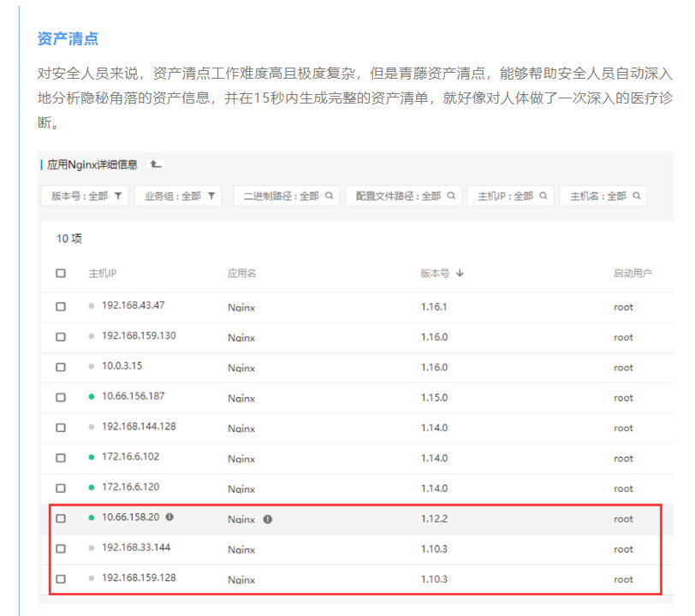Image resolution: width=695 pixels, height=616 pixels.
Task: Sort by 版本号 using the arrow icon
Action: coord(460,273)
